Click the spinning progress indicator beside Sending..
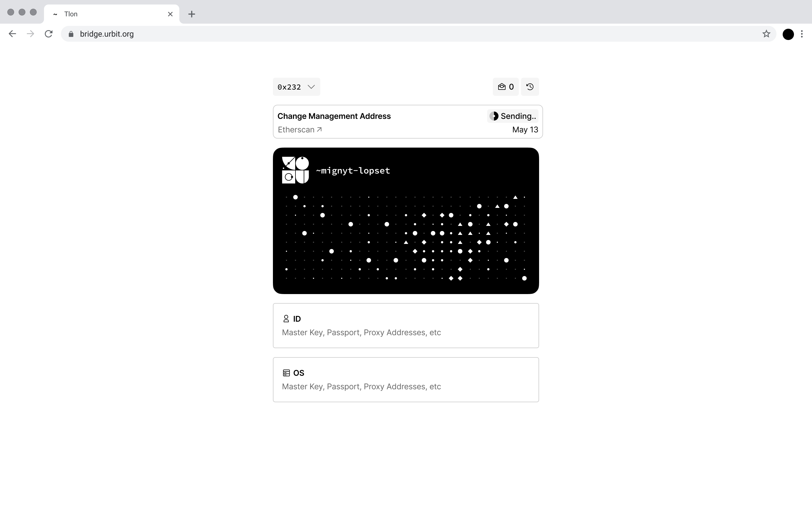 pyautogui.click(x=494, y=116)
